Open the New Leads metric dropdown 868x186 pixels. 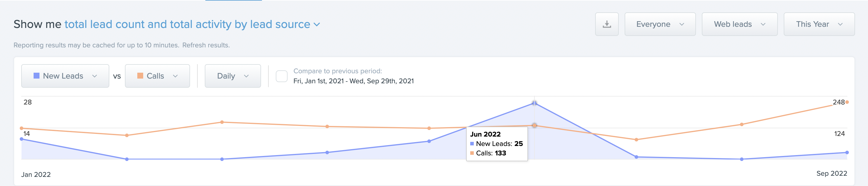tap(65, 76)
